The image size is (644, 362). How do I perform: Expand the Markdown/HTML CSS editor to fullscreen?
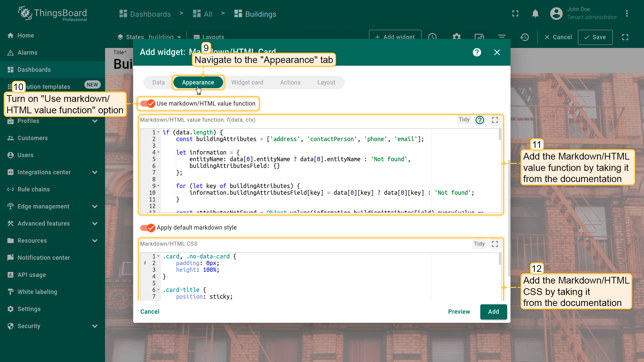tap(495, 244)
